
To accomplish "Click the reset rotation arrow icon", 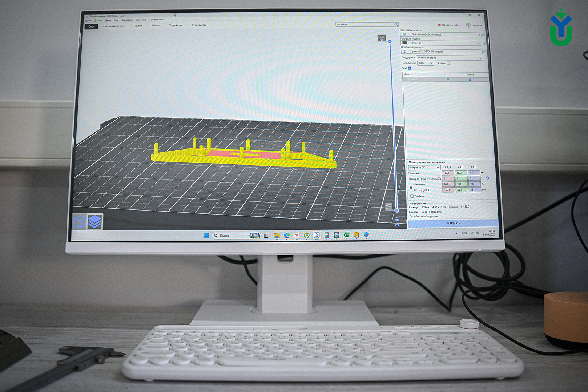I will (x=487, y=178).
